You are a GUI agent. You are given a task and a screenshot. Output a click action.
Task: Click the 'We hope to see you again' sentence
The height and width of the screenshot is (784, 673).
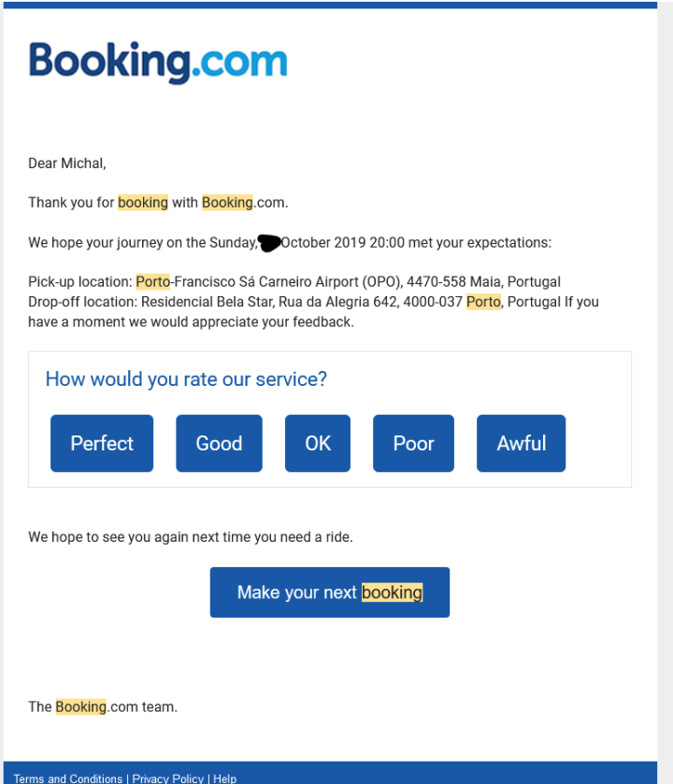click(x=191, y=537)
